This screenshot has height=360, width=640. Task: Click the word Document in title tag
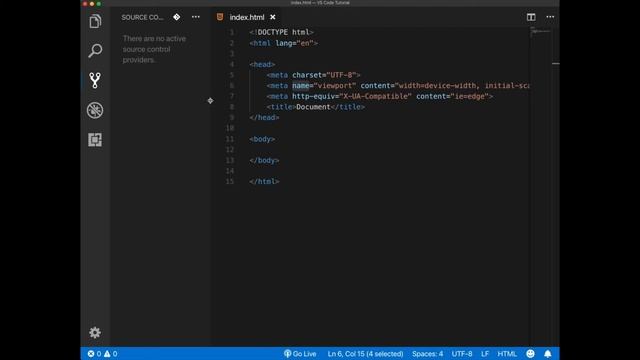[x=313, y=107]
